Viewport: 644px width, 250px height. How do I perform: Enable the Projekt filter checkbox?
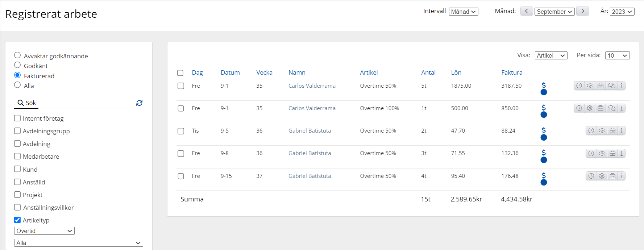17,195
